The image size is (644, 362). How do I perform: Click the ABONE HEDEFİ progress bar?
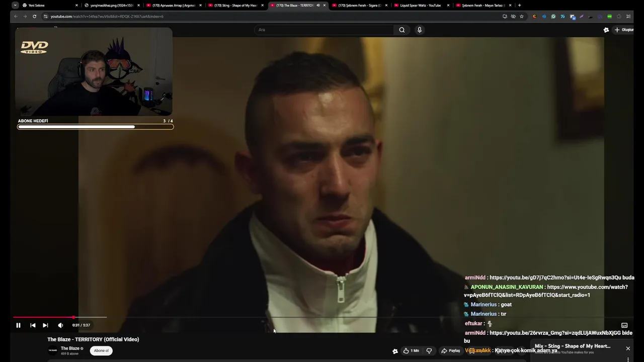[96, 127]
